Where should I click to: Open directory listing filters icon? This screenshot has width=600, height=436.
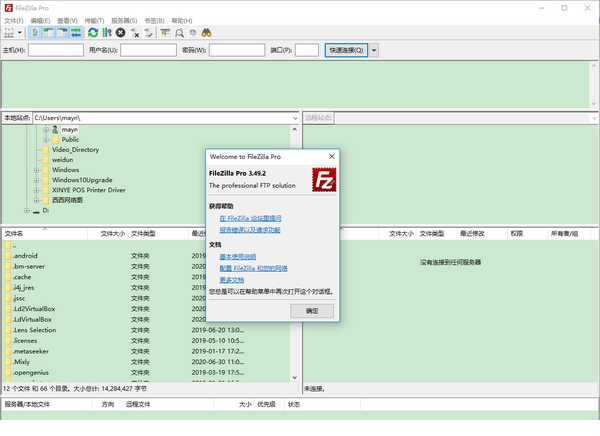165,33
